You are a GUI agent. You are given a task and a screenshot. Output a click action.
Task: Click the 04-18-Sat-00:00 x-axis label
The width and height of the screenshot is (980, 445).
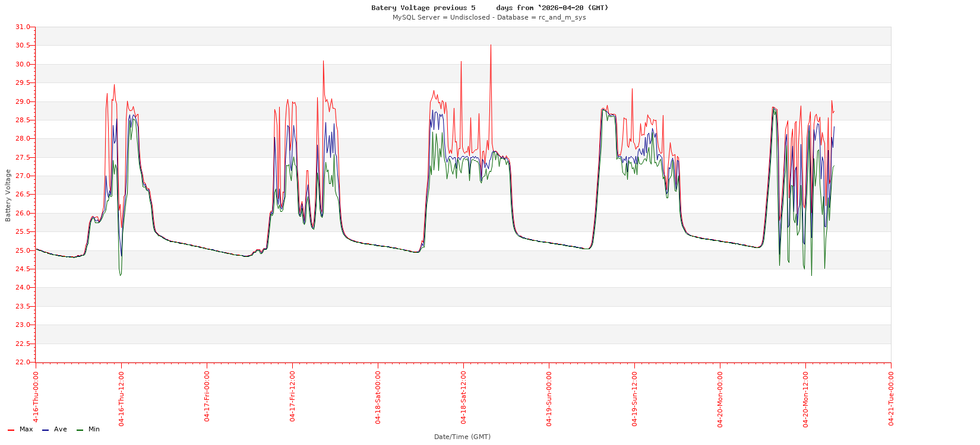[378, 396]
